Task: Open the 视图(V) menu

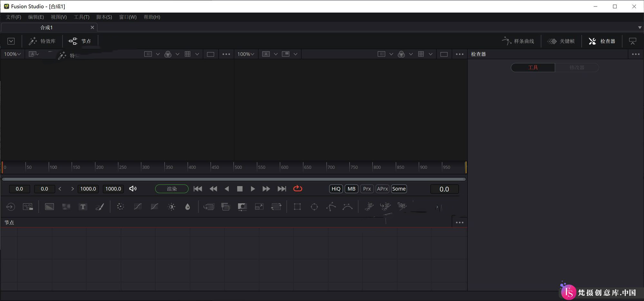Action: pyautogui.click(x=59, y=17)
